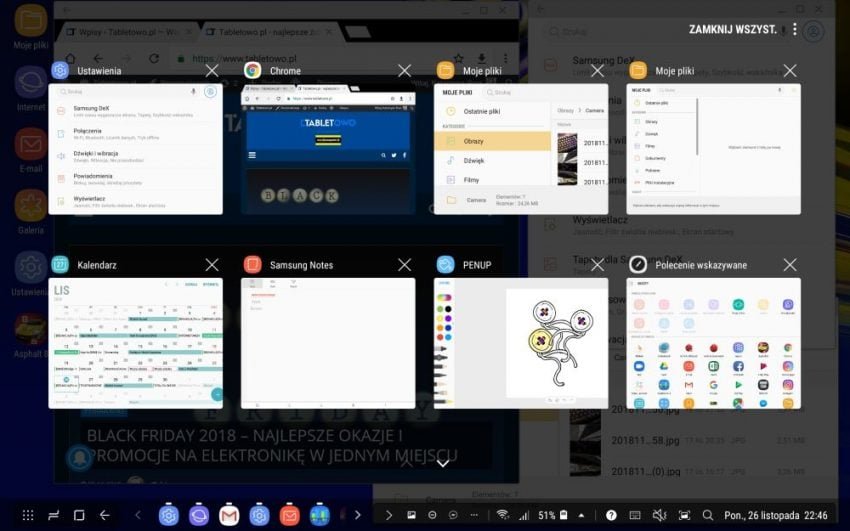Open the apps grid in the taskbar
Image resolution: width=850 pixels, height=531 pixels.
pyautogui.click(x=28, y=515)
